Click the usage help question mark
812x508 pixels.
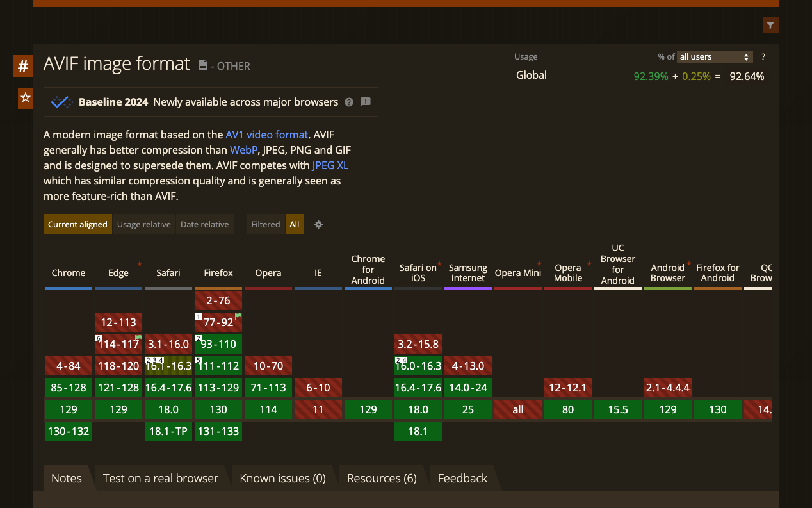tap(763, 57)
